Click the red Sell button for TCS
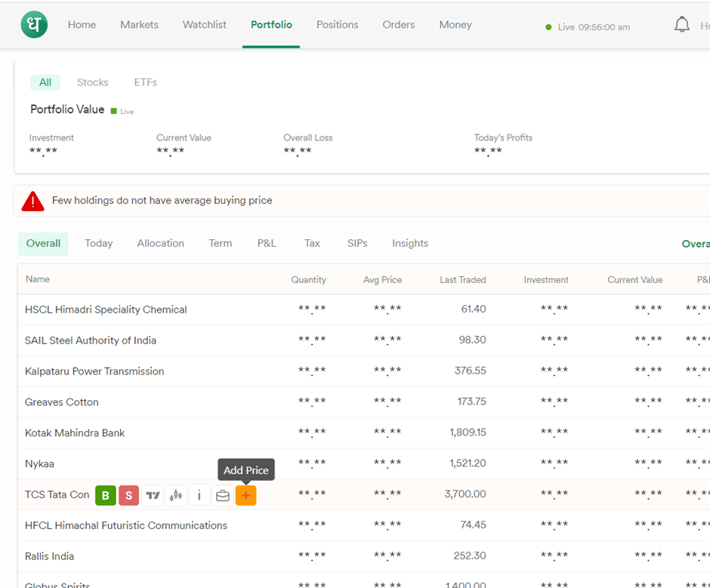Viewport: 710px width, 588px height. tap(129, 495)
